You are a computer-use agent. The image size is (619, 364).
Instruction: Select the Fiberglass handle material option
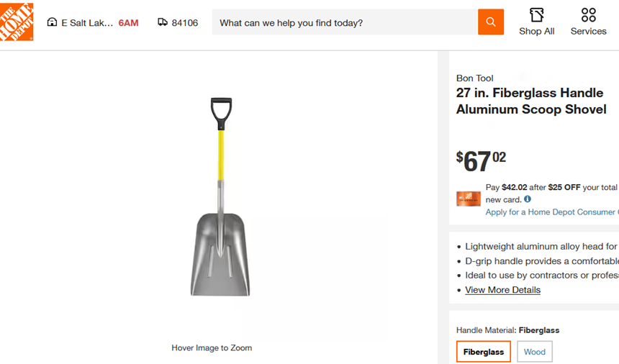483,352
